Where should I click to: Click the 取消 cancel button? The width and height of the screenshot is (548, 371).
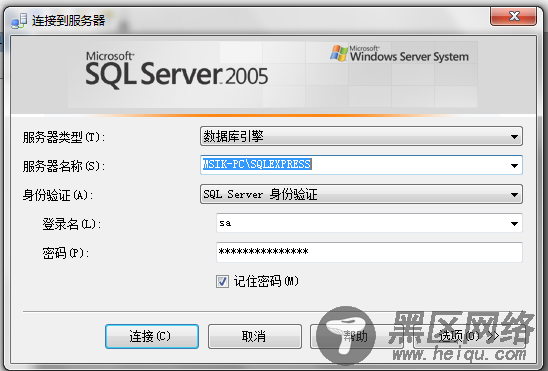click(255, 336)
